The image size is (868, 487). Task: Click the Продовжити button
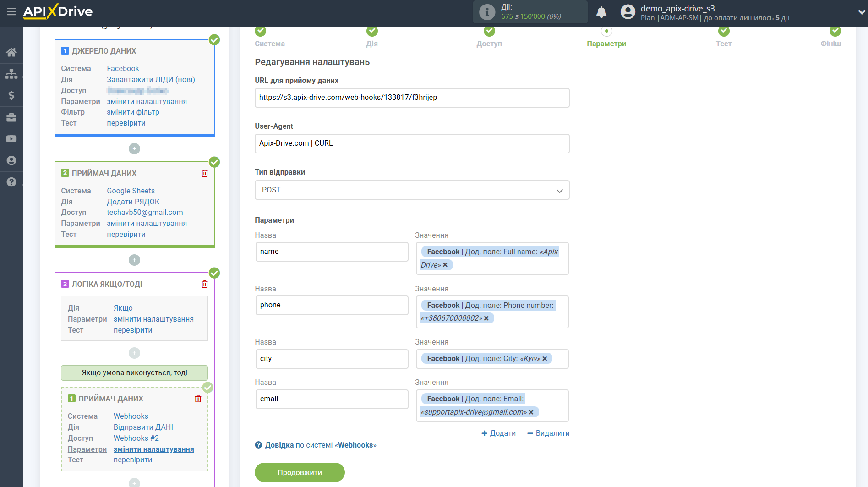click(300, 472)
